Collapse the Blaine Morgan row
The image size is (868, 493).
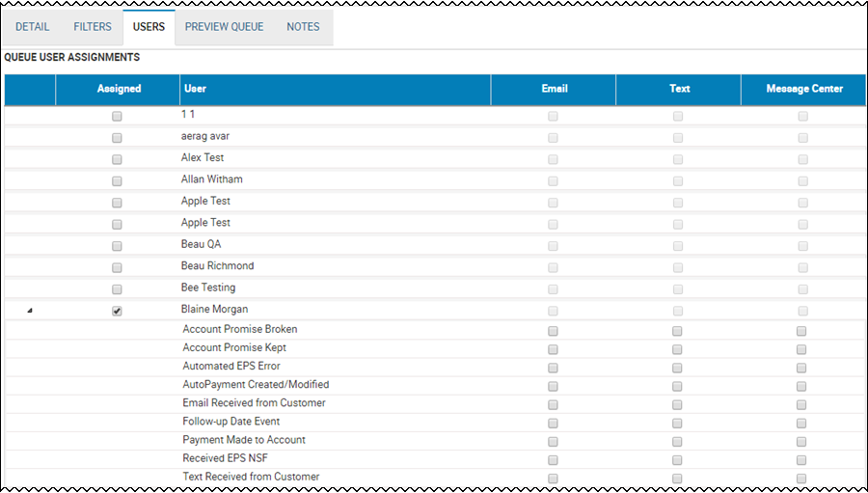point(30,311)
